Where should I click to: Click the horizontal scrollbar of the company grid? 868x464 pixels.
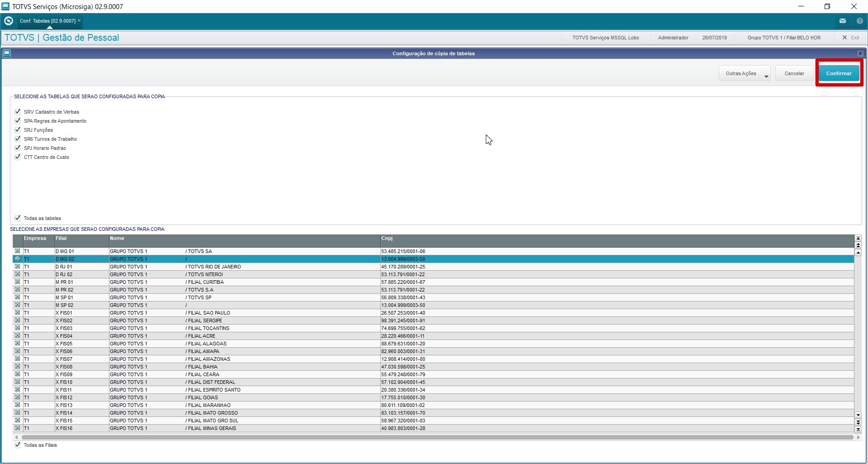(437, 437)
